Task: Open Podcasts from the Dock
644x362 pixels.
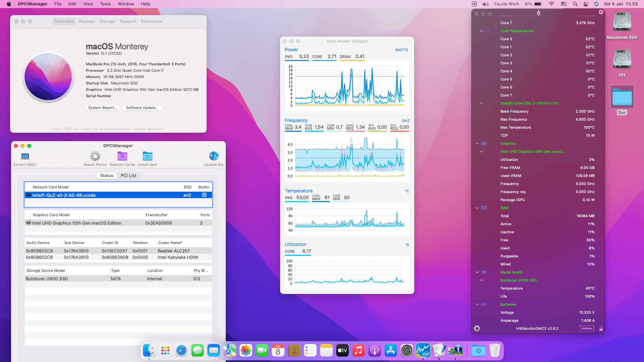Action: click(375, 351)
